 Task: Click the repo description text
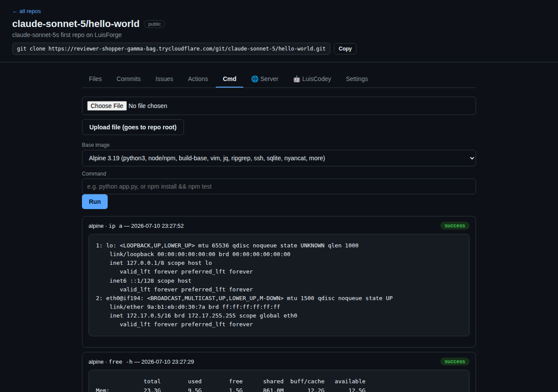67,35
